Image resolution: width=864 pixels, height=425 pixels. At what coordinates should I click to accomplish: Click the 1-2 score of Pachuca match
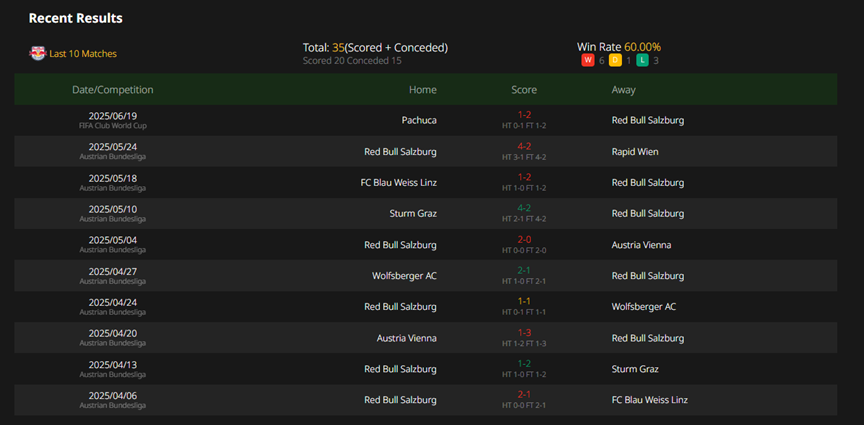(523, 115)
